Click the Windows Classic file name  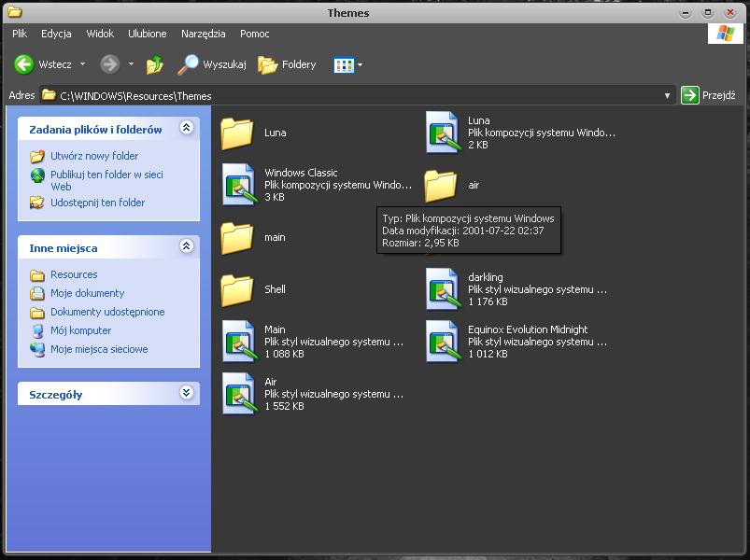click(x=301, y=173)
